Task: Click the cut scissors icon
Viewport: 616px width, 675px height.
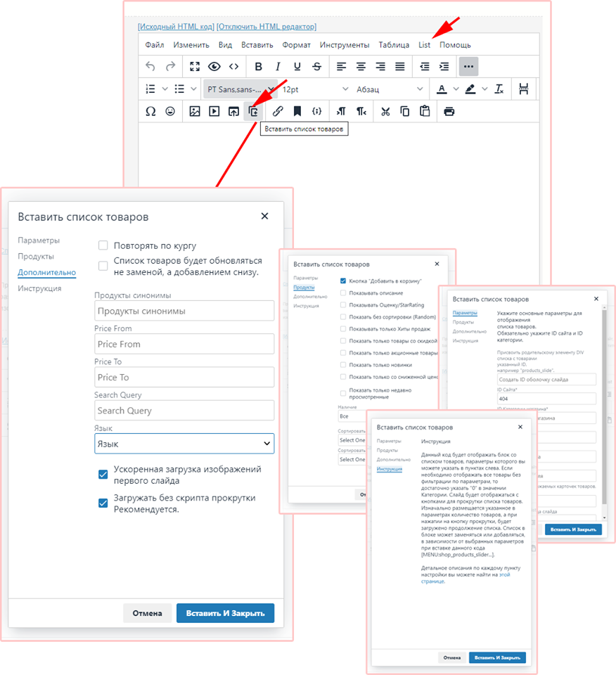Action: pyautogui.click(x=385, y=111)
